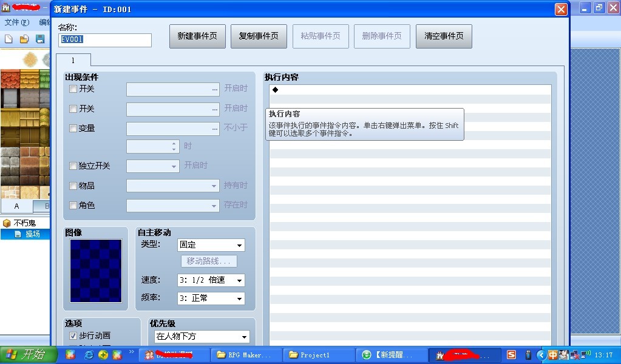
Task: Open the 变量 selector ellipsis field
Action: [x=172, y=129]
